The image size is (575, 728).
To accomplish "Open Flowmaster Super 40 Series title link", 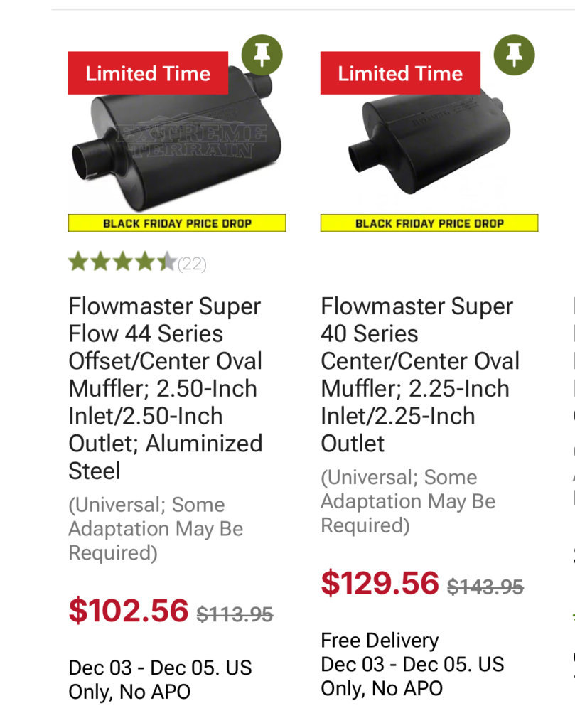I will point(420,375).
